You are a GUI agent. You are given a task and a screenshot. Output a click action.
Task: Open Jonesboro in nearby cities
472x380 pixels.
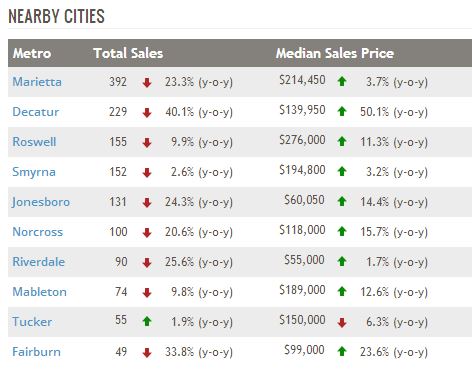(x=41, y=202)
